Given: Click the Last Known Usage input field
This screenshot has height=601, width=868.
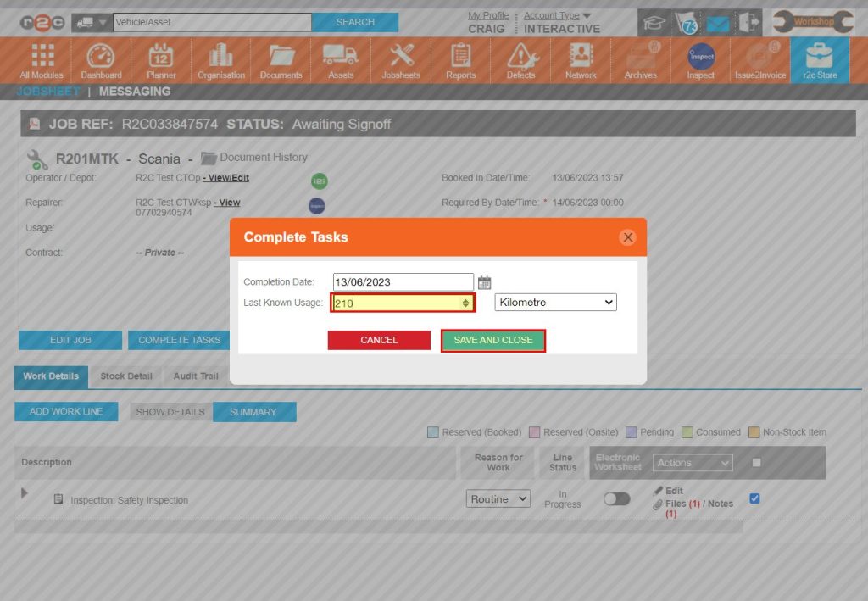Looking at the screenshot, I should tap(395, 303).
